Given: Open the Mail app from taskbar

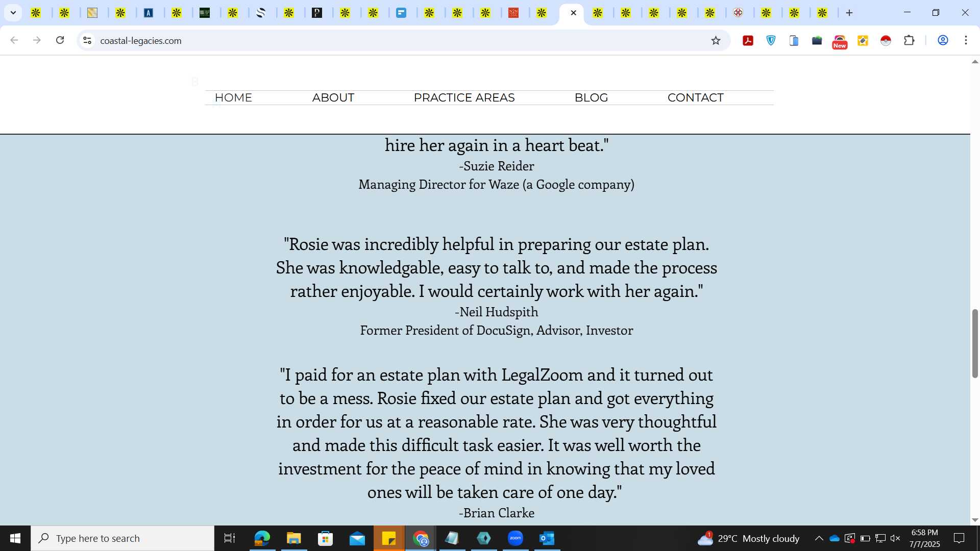Looking at the screenshot, I should [357, 538].
